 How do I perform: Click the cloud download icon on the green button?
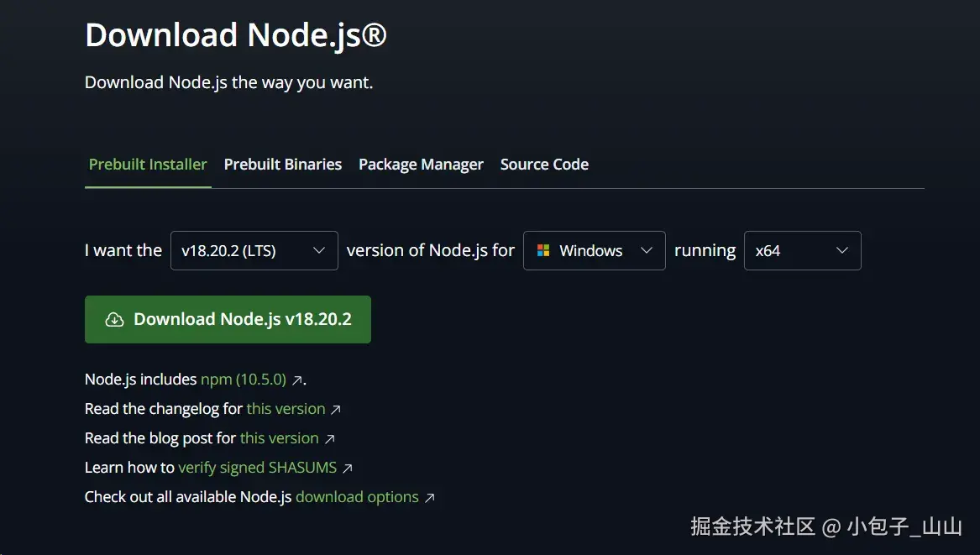click(x=114, y=319)
